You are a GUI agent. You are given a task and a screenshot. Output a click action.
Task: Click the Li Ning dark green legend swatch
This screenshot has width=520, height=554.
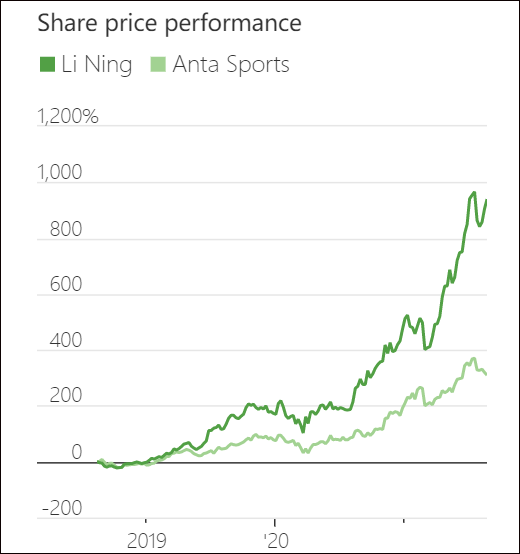47,64
